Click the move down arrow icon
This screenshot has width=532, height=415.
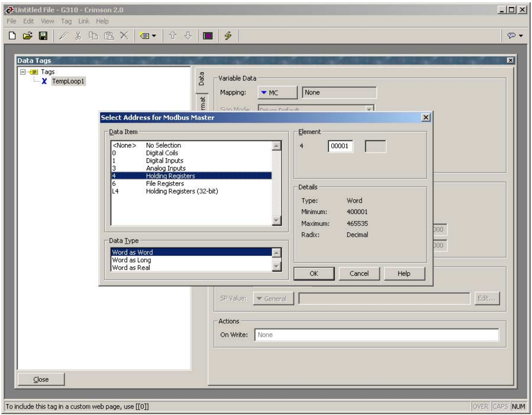click(188, 35)
